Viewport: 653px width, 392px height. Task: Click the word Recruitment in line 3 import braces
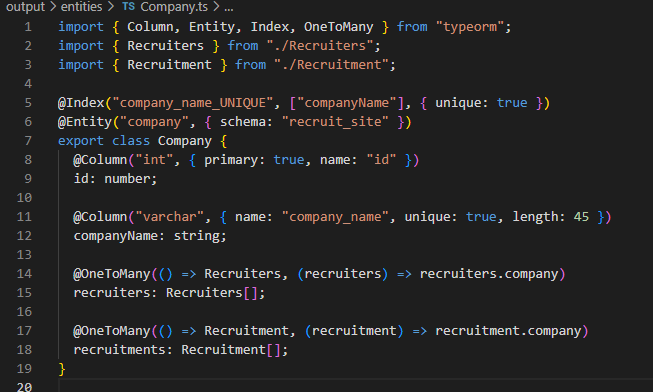click(169, 65)
